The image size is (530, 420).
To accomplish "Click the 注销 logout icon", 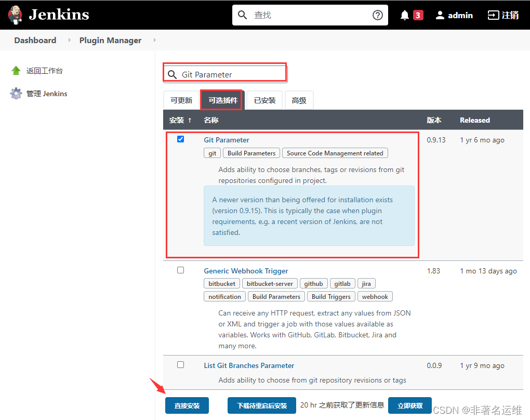I will click(x=493, y=15).
